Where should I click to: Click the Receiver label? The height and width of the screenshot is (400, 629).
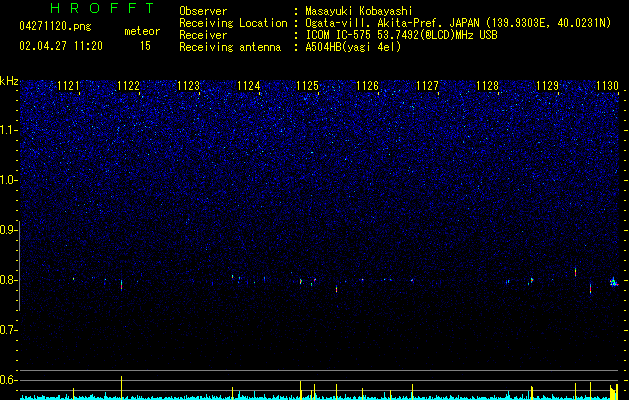coord(203,35)
